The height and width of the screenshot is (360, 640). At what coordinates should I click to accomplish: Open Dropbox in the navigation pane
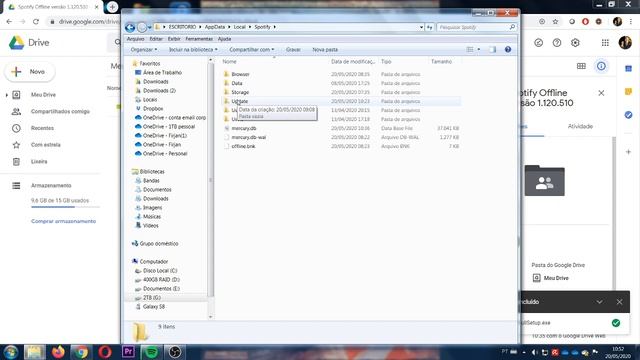click(153, 109)
